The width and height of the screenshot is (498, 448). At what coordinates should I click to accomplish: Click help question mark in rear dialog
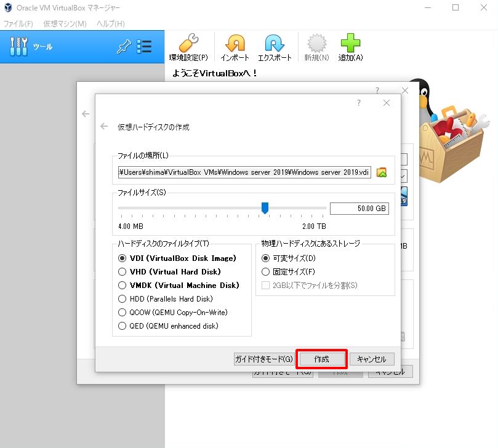[x=377, y=90]
